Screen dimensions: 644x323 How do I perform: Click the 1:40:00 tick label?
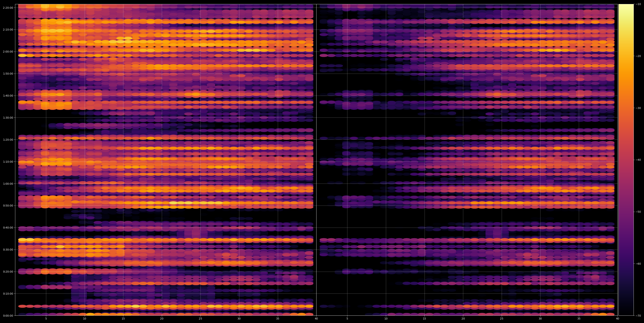[8, 96]
